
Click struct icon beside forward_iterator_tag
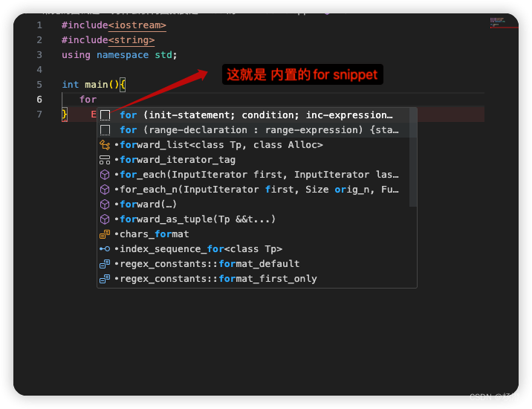105,160
